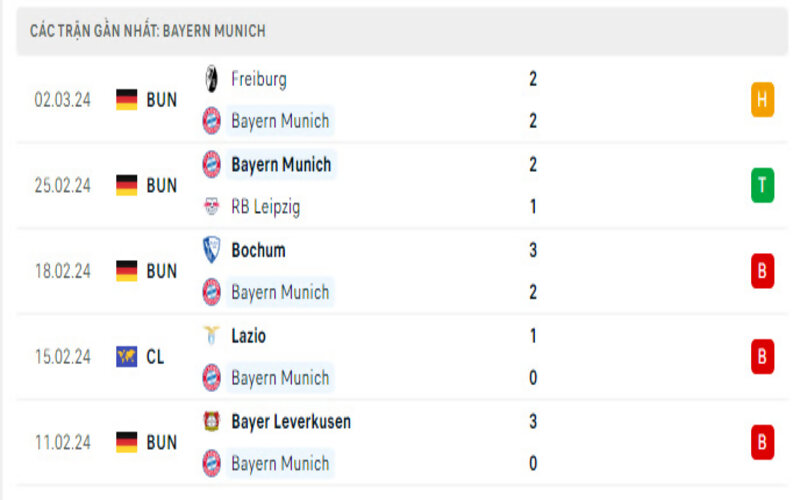Click red B badge for Leverkusen match

tap(762, 442)
